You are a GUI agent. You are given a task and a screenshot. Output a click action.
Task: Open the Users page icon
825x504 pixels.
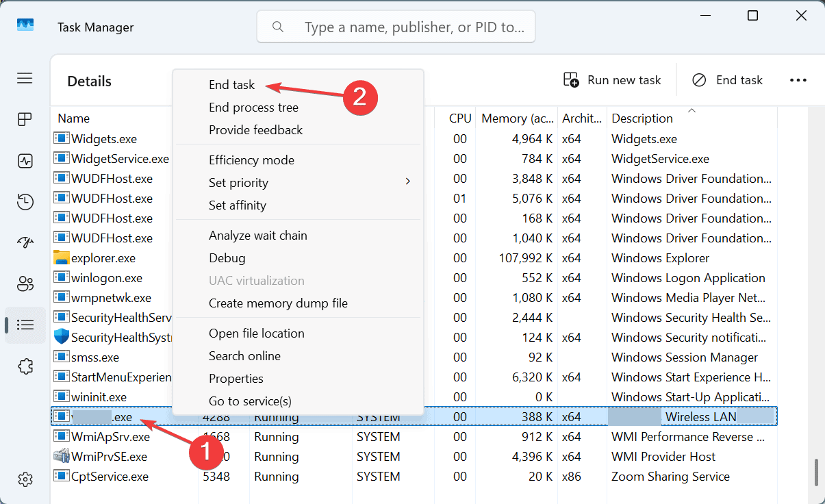click(25, 283)
